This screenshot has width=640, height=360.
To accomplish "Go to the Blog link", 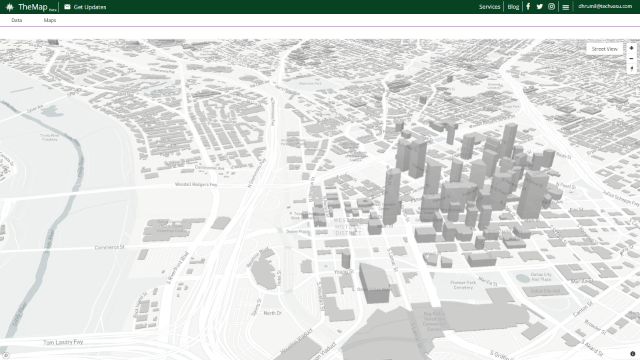I will [x=513, y=7].
